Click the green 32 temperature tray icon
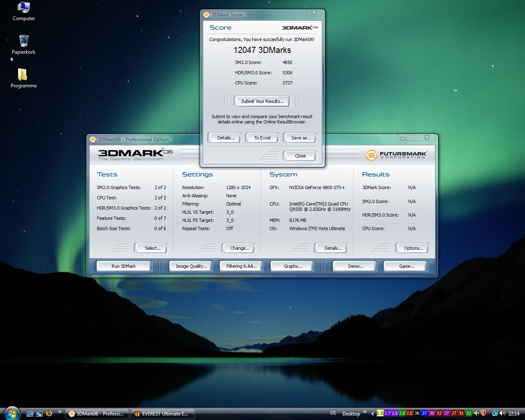 click(x=468, y=413)
